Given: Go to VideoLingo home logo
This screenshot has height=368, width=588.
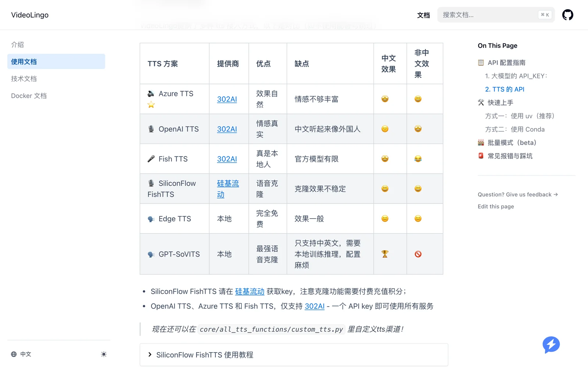Looking at the screenshot, I should point(30,15).
